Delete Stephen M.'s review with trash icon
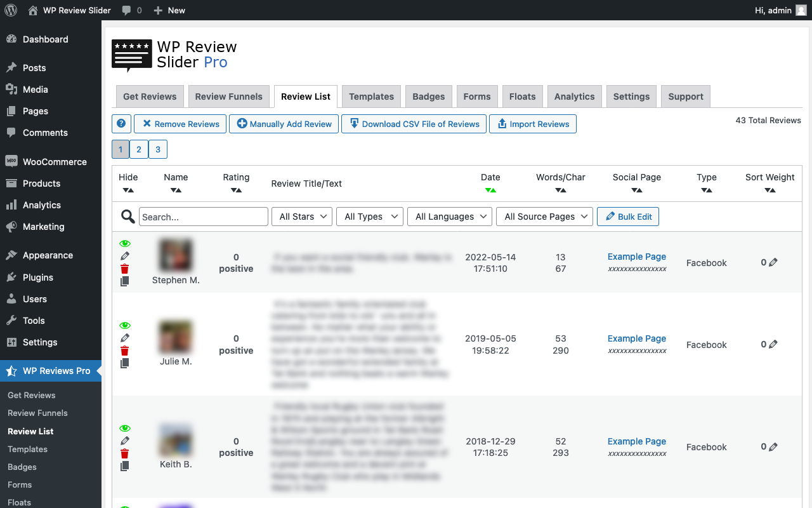This screenshot has width=812, height=508. pos(125,269)
